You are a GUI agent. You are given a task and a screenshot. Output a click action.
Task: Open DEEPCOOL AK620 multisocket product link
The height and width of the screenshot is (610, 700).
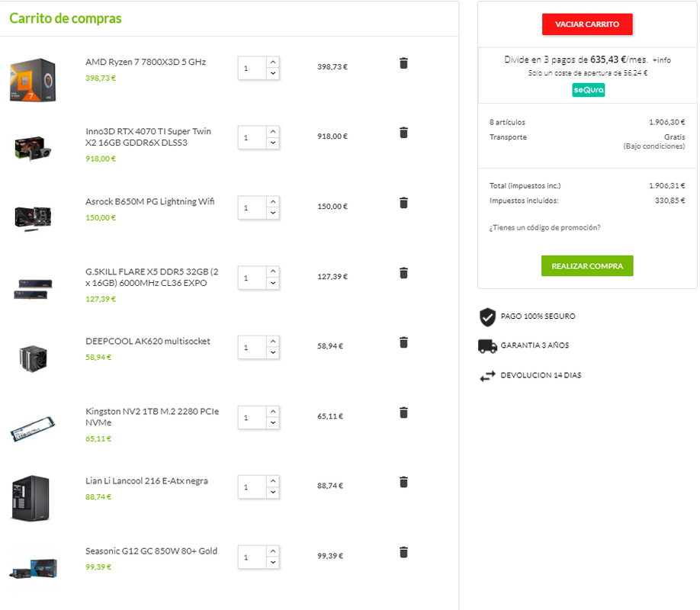[x=148, y=342]
